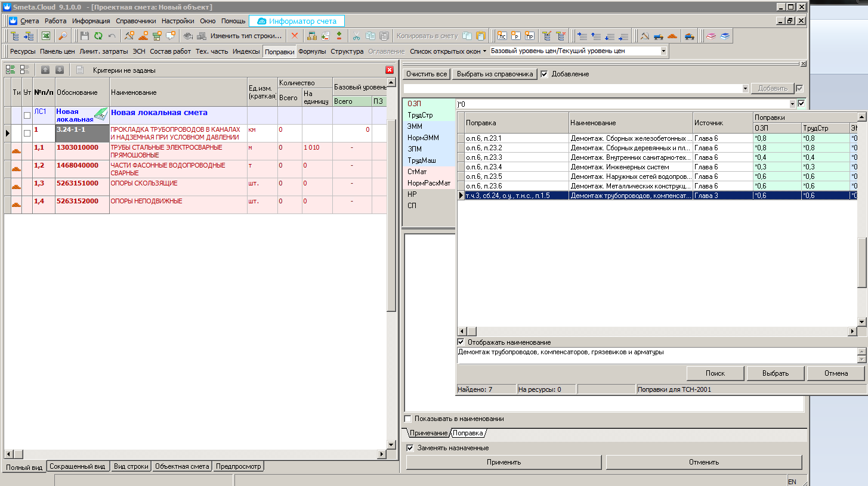Switch to Сокращенный вид tab
The height and width of the screenshot is (486, 868).
pyautogui.click(x=78, y=466)
